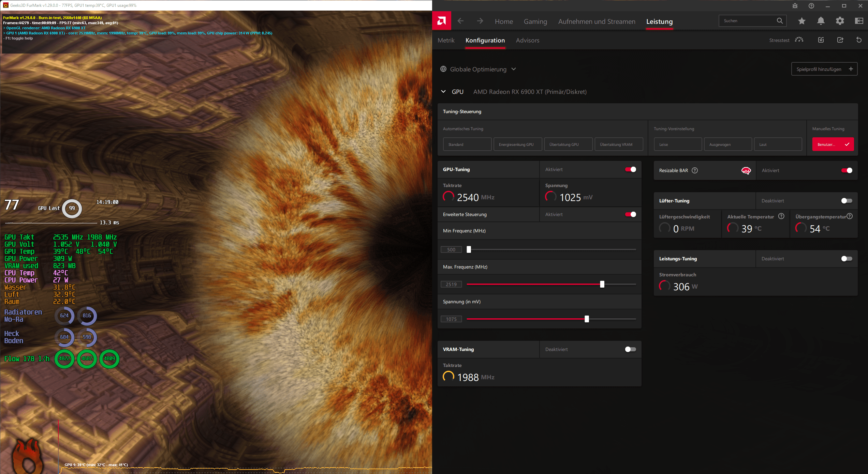This screenshot has width=868, height=474.
Task: Click the Min Frequenz slider handle
Action: point(469,249)
